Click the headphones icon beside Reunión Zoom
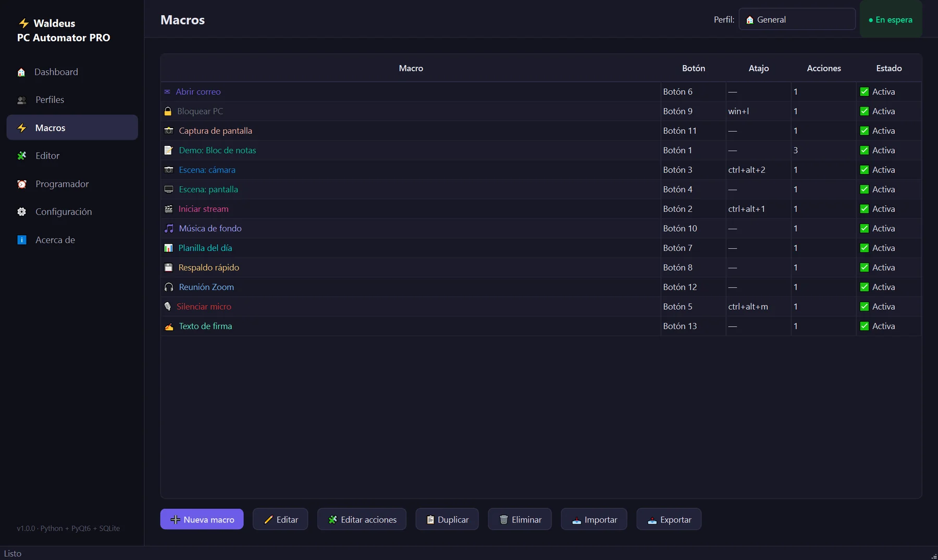The width and height of the screenshot is (938, 560). (169, 287)
